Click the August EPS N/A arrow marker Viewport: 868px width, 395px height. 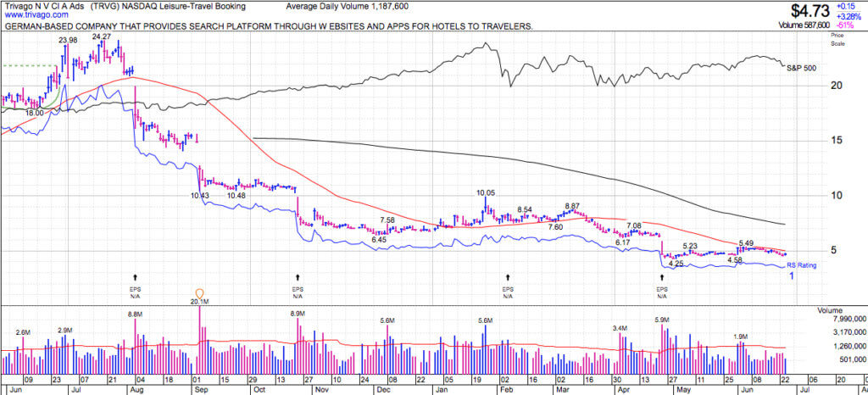(x=136, y=276)
